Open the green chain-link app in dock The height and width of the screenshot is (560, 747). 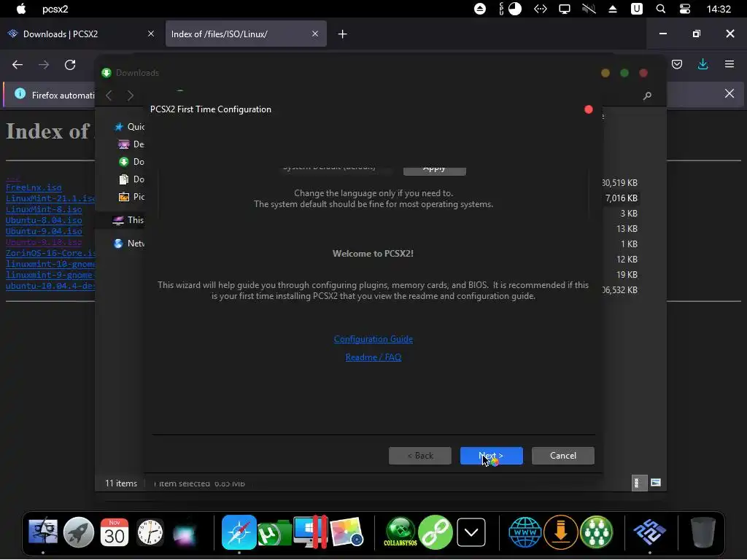(436, 532)
